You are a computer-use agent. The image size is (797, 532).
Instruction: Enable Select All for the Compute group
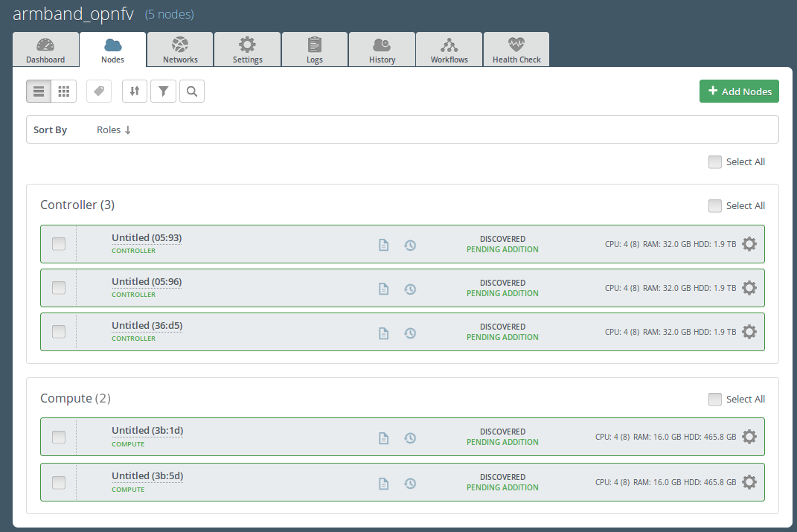tap(715, 400)
